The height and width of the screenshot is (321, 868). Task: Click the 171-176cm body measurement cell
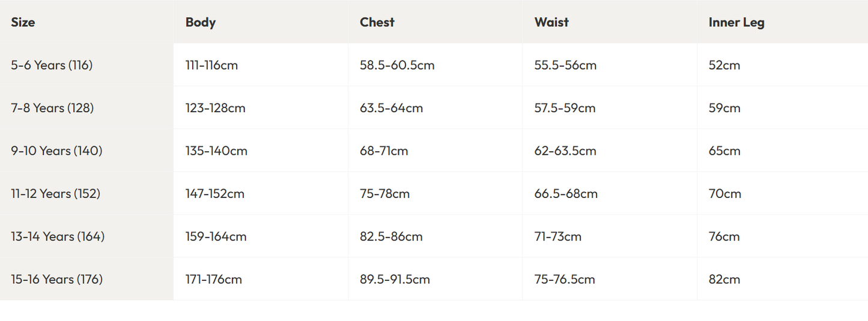pyautogui.click(x=213, y=280)
